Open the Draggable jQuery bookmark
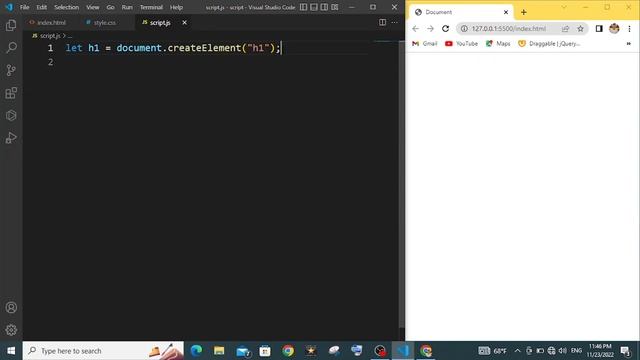Image resolution: width=640 pixels, height=360 pixels. pyautogui.click(x=549, y=44)
